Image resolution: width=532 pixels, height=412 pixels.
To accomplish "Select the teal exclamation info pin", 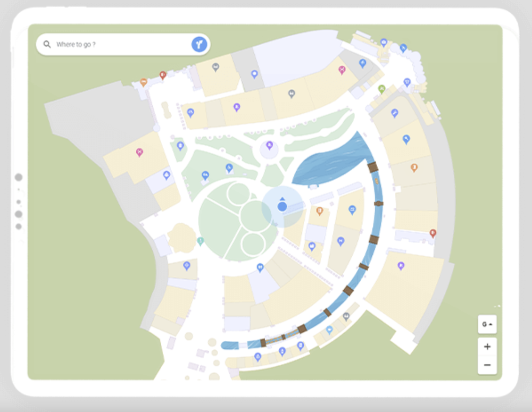I will pyautogui.click(x=201, y=241).
